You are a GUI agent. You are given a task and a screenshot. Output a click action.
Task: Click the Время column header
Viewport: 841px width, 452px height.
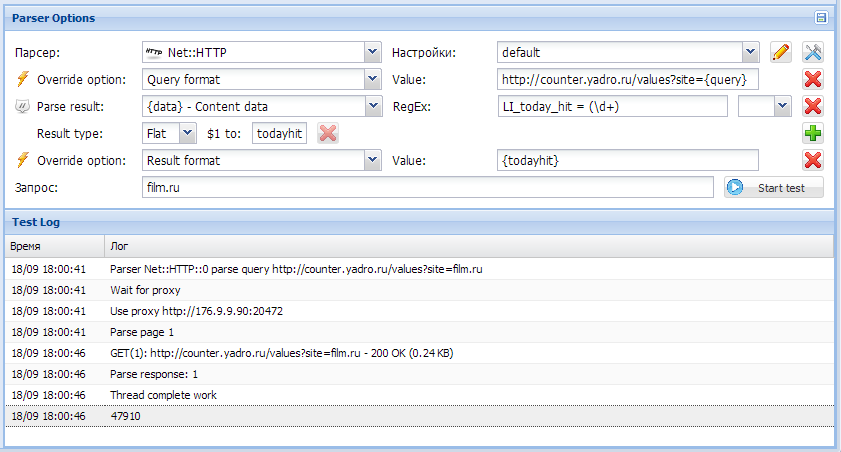(x=55, y=246)
